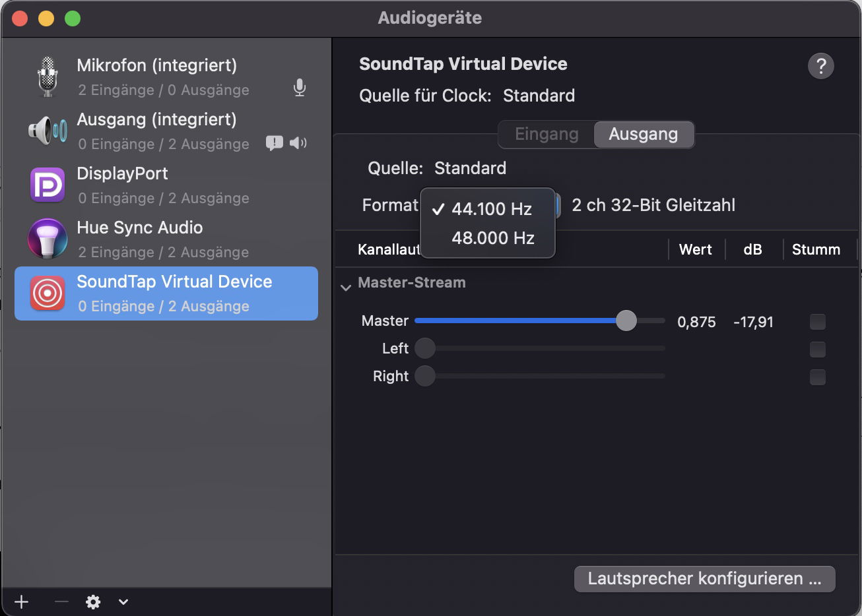Click the 2 ch 32-Bit Gleitzahl format text
862x616 pixels.
653,205
